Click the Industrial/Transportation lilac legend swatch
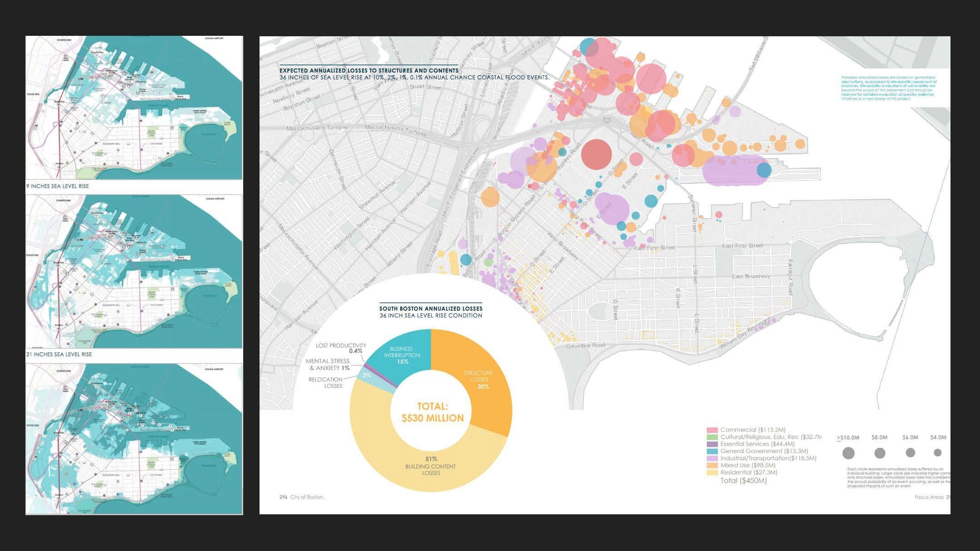Image resolution: width=980 pixels, height=551 pixels. pyautogui.click(x=712, y=458)
